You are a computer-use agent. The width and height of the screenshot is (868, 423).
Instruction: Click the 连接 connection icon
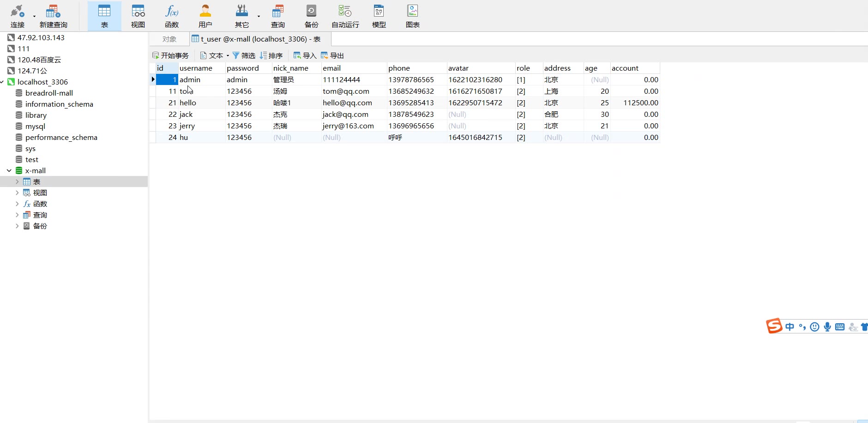tap(18, 16)
